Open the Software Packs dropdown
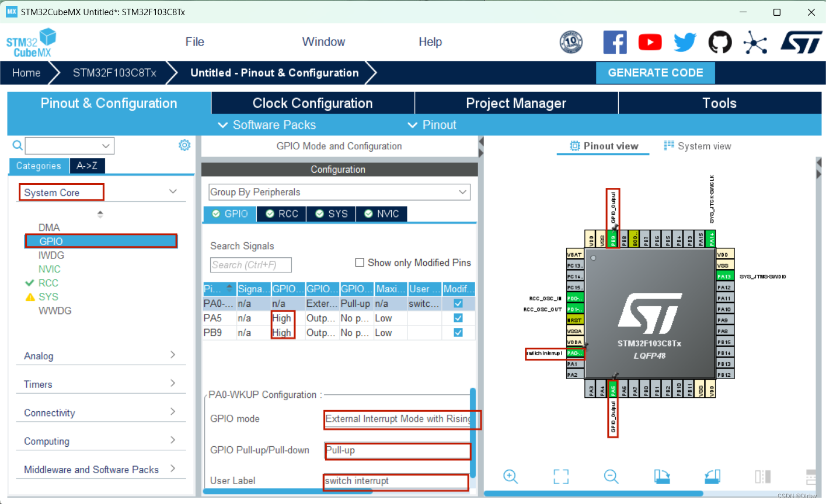The image size is (826, 504). [267, 125]
